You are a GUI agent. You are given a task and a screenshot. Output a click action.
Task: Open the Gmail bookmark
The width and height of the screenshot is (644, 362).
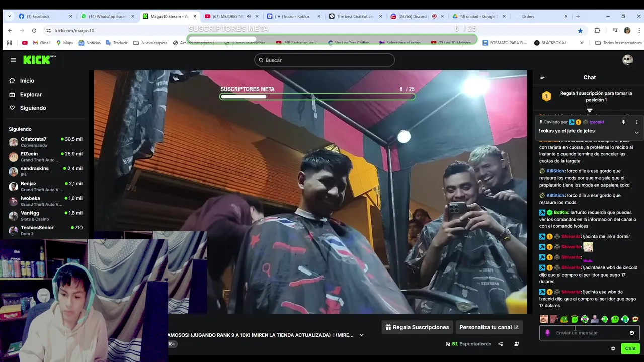pos(41,43)
